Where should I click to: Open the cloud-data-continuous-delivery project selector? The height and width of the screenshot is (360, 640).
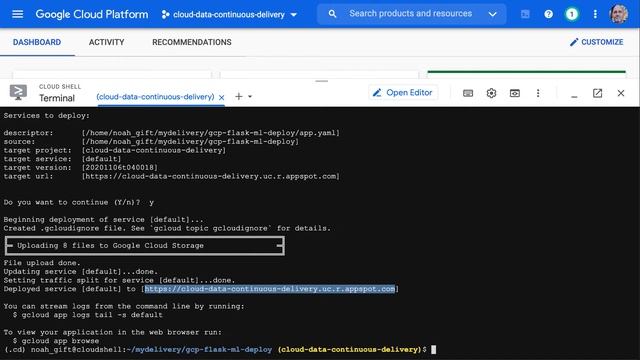point(229,15)
